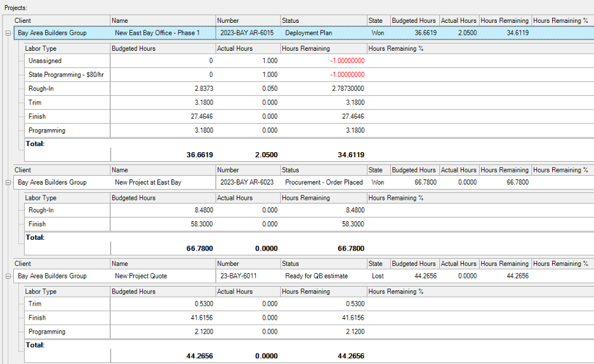Click the bold 34.6119 total hours remaining
Image resolution: width=594 pixels, height=364 pixels.
351,155
